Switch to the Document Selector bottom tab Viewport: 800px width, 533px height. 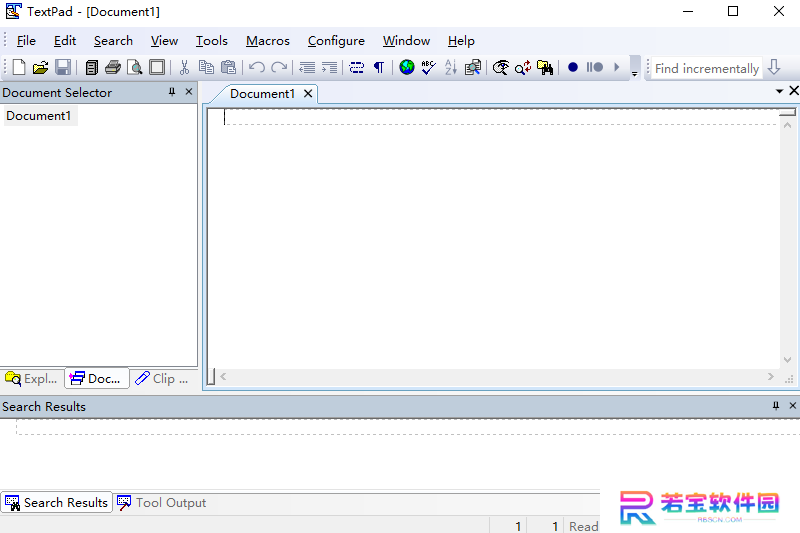click(x=96, y=378)
